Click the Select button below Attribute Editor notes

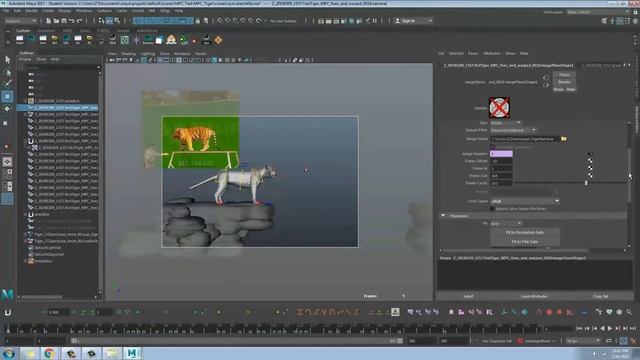(x=469, y=296)
